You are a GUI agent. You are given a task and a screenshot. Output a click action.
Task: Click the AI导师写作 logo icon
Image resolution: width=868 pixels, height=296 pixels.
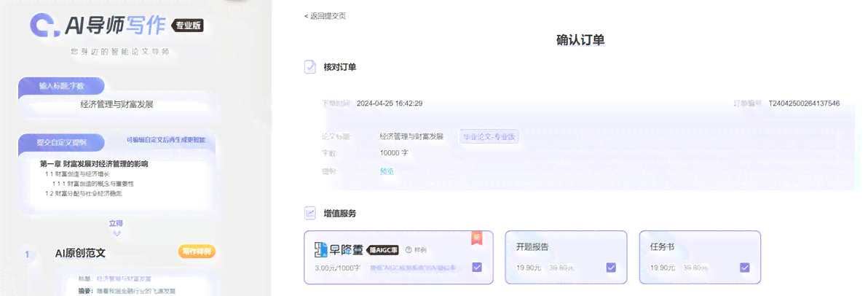pyautogui.click(x=45, y=26)
